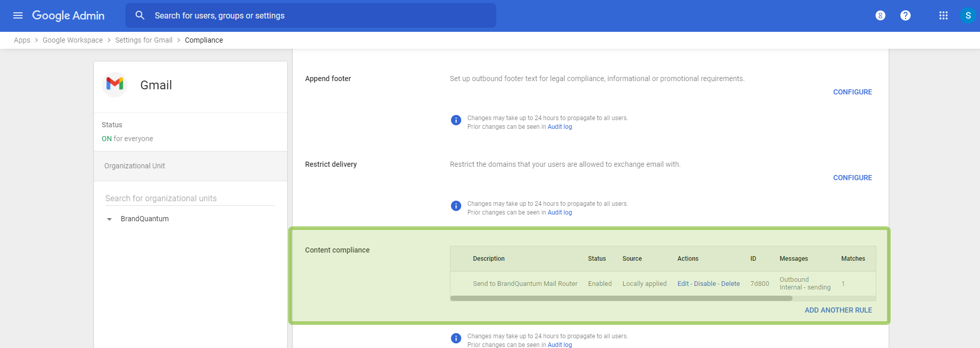
Task: Click the Content compliance info icon
Action: click(x=456, y=338)
